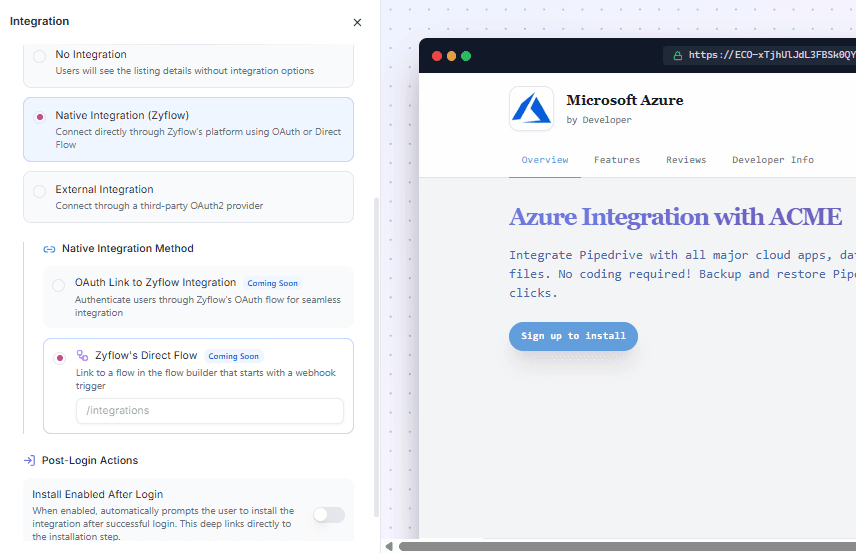The width and height of the screenshot is (856, 553).
Task: Click the Zyflow's Direct Flow webhook icon
Action: (82, 355)
